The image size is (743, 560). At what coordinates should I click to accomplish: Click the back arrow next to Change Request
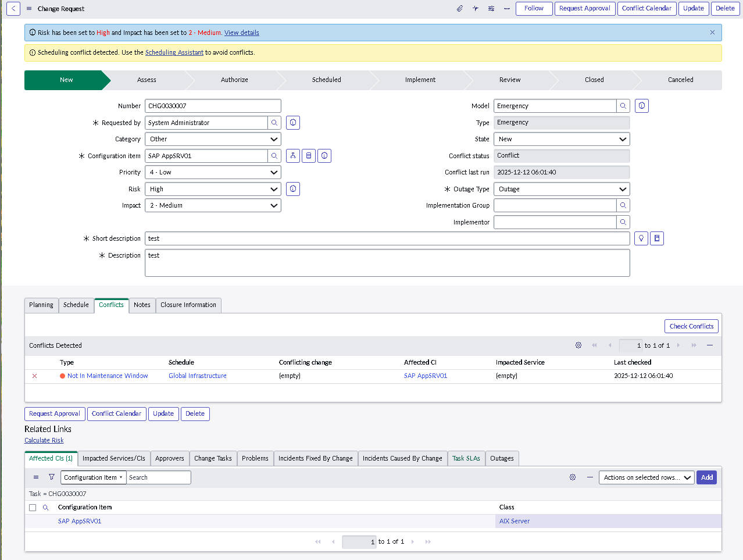point(13,9)
